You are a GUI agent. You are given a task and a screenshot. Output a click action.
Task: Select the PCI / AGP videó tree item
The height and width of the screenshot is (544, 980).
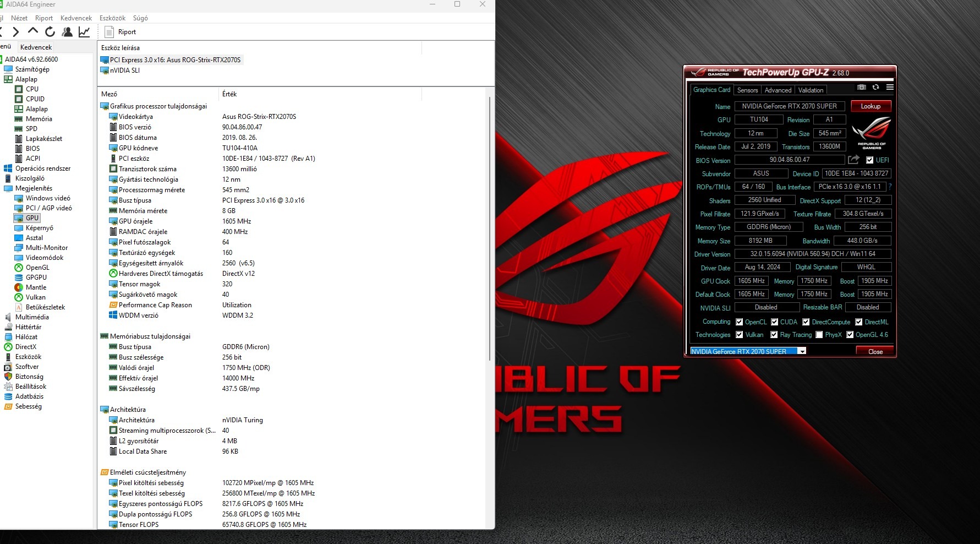point(48,208)
